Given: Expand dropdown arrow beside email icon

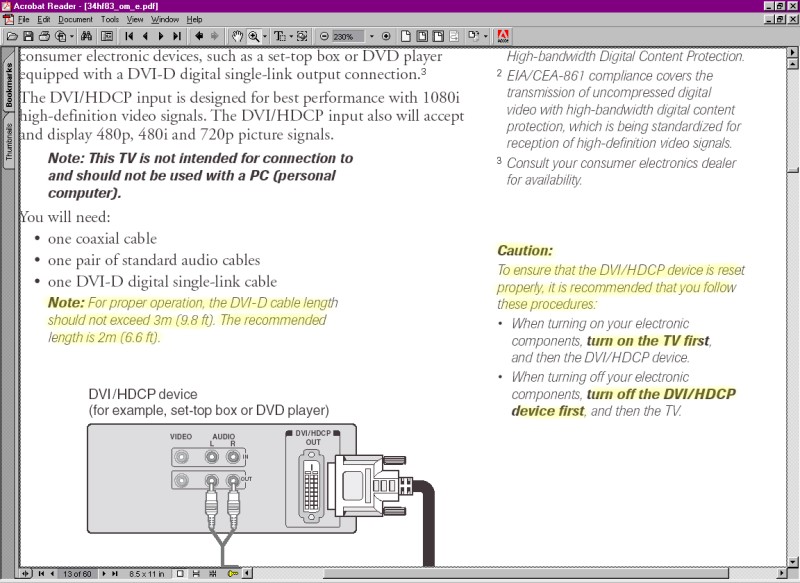Looking at the screenshot, I should [x=71, y=36].
